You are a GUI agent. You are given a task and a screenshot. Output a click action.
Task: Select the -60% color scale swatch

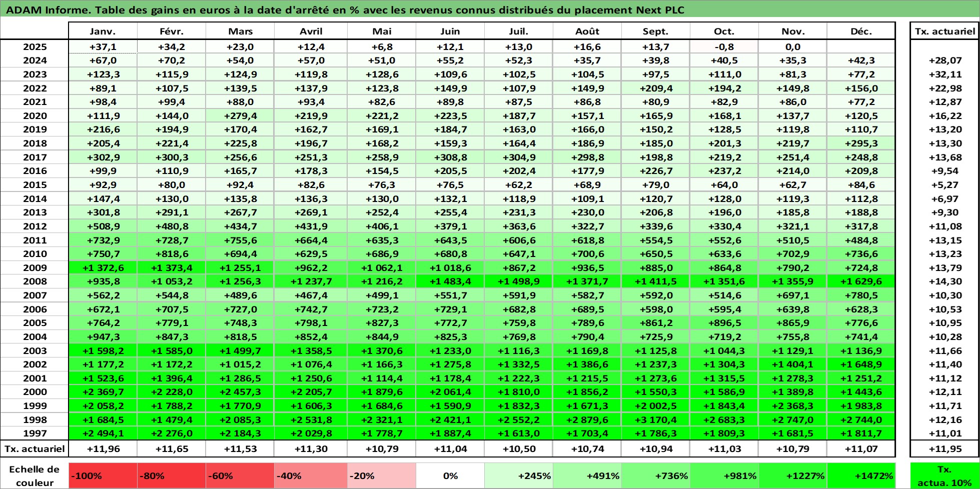point(240,476)
